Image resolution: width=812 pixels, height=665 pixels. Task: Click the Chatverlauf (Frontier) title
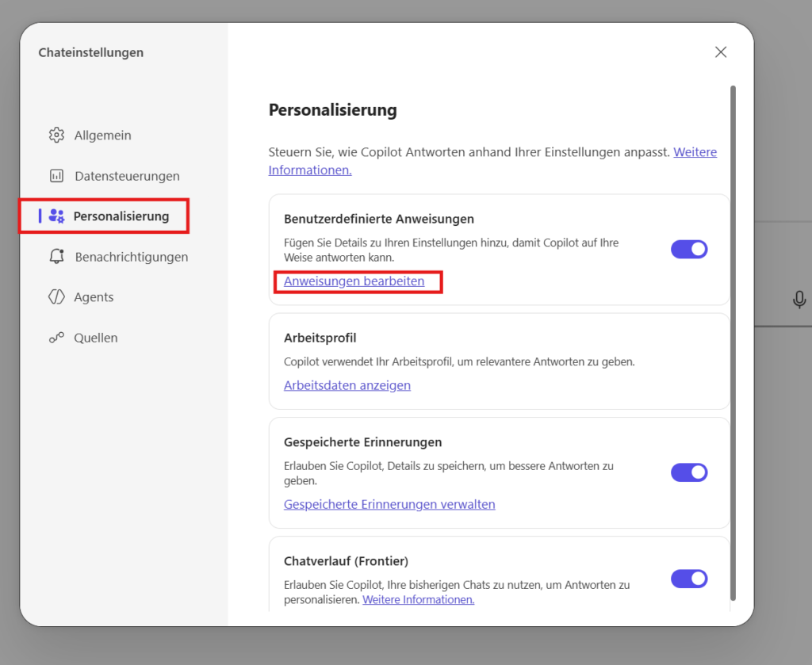click(x=346, y=561)
